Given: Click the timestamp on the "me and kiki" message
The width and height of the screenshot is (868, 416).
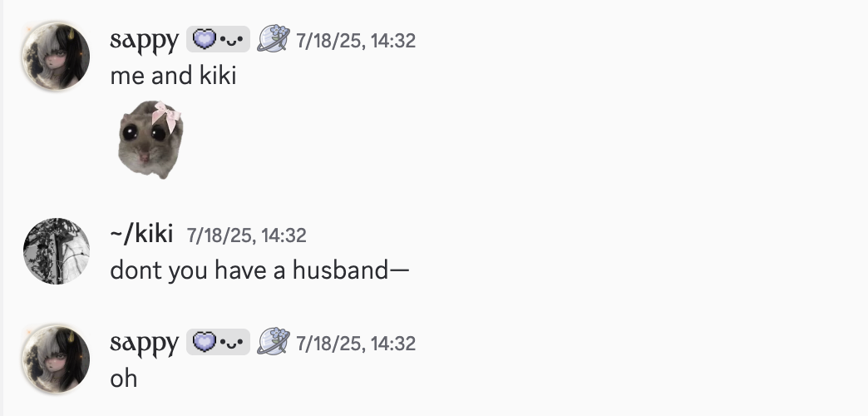Looking at the screenshot, I should 355,40.
